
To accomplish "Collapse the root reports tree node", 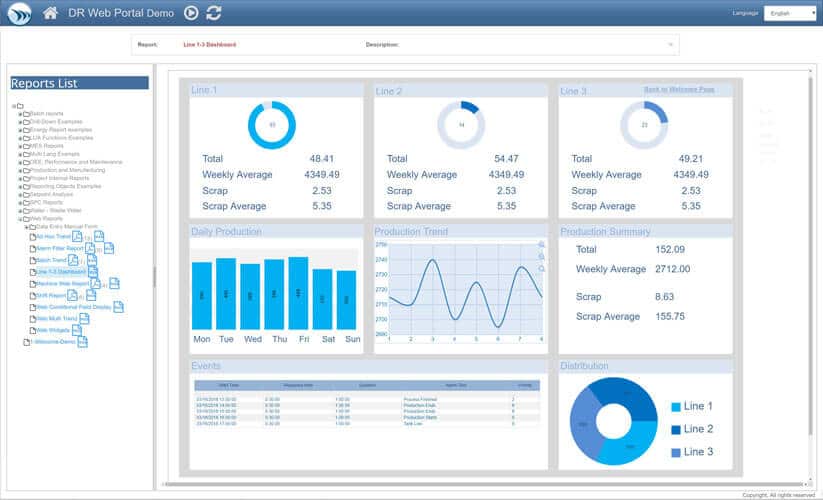I will coord(14,106).
